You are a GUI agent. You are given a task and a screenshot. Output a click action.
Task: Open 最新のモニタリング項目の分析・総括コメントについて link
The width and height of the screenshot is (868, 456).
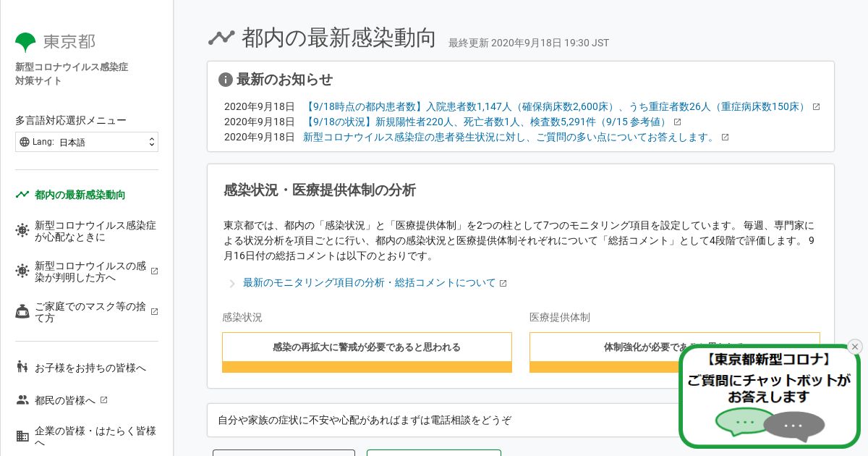click(370, 283)
